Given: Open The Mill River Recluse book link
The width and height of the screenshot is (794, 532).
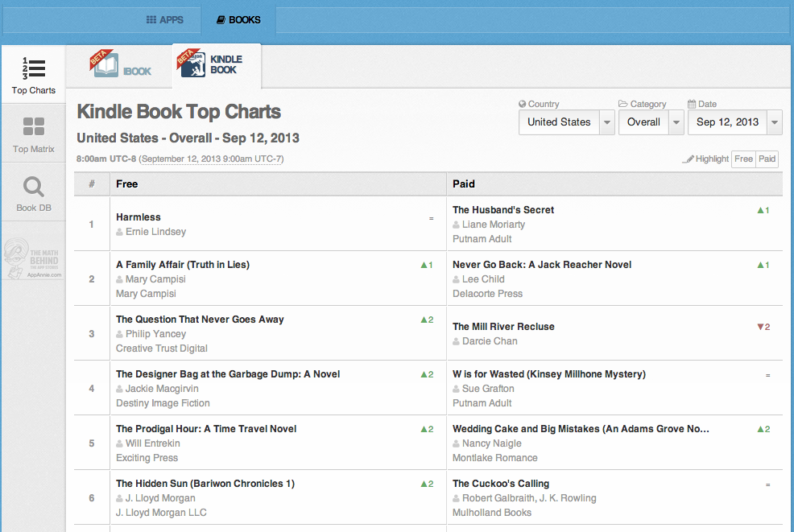Looking at the screenshot, I should pyautogui.click(x=503, y=327).
